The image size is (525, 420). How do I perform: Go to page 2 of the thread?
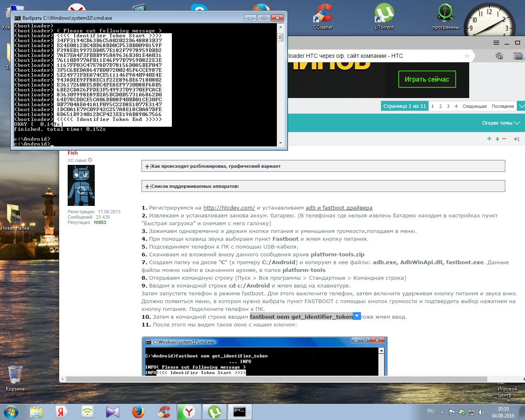pos(440,106)
